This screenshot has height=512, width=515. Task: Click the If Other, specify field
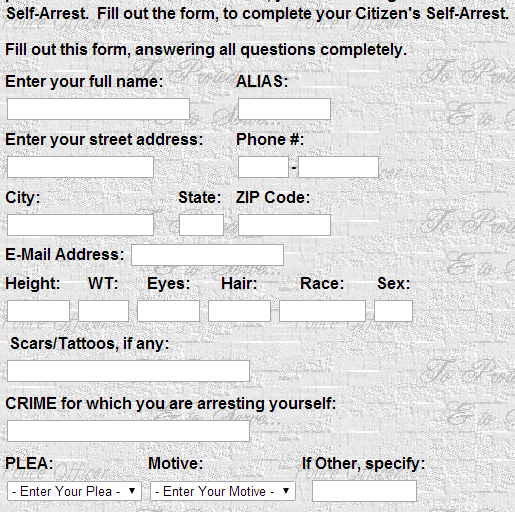[364, 491]
